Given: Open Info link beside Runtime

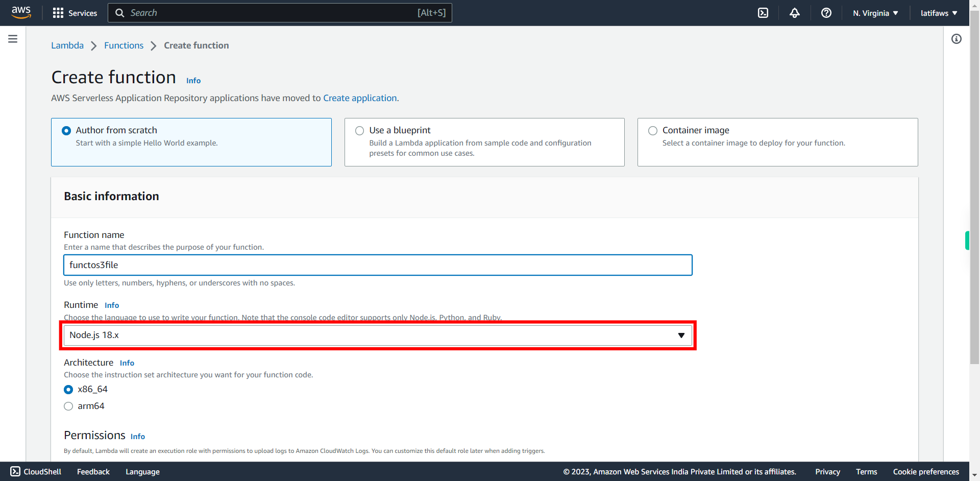Looking at the screenshot, I should click(112, 305).
